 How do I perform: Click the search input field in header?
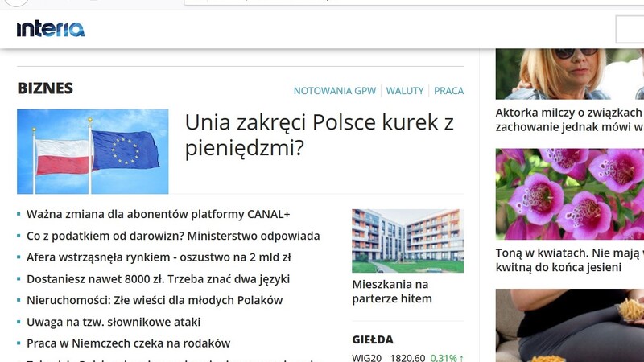(x=630, y=29)
